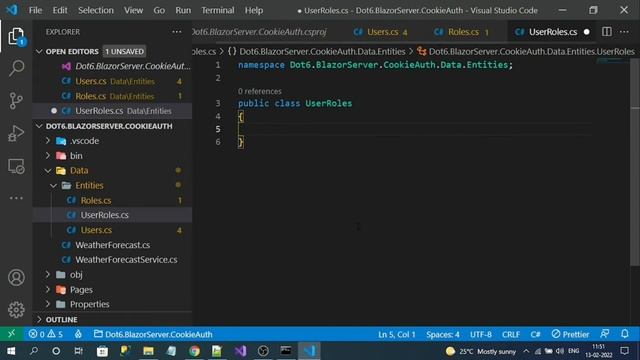The width and height of the screenshot is (640, 360).
Task: Open Chrome from the taskbar
Action: point(194,351)
